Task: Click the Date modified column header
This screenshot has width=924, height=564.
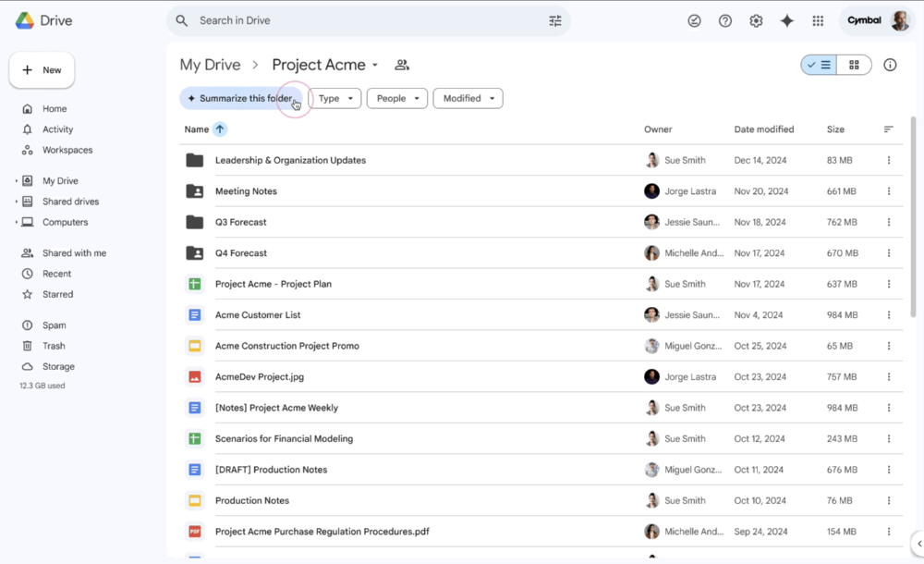Action: [764, 129]
